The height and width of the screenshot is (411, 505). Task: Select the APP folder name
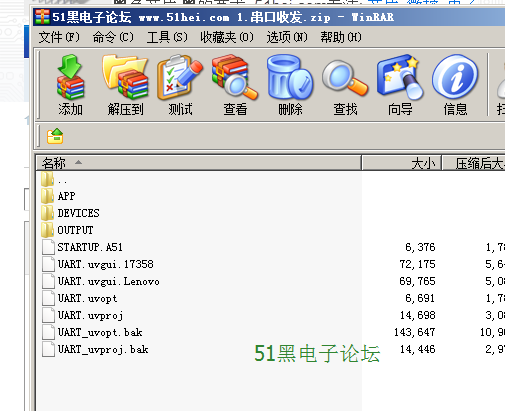tap(66, 196)
